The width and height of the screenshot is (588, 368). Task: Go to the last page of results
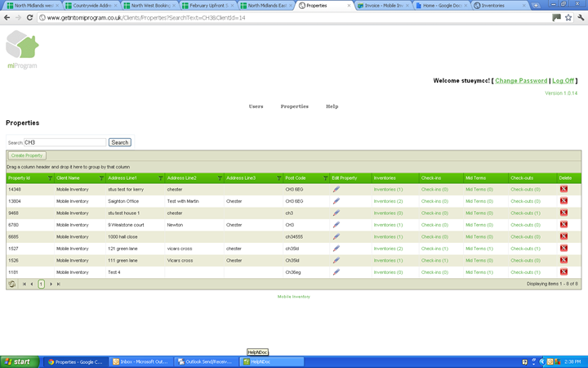pyautogui.click(x=58, y=284)
